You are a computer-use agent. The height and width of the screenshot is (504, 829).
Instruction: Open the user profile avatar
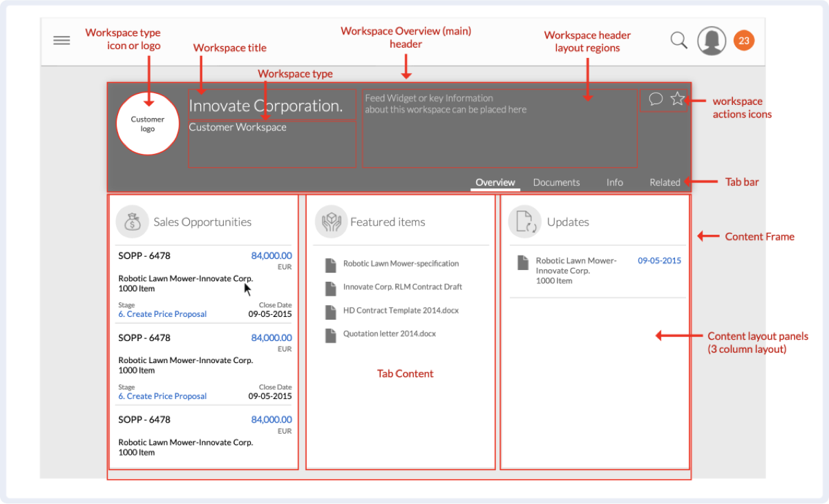tap(712, 41)
